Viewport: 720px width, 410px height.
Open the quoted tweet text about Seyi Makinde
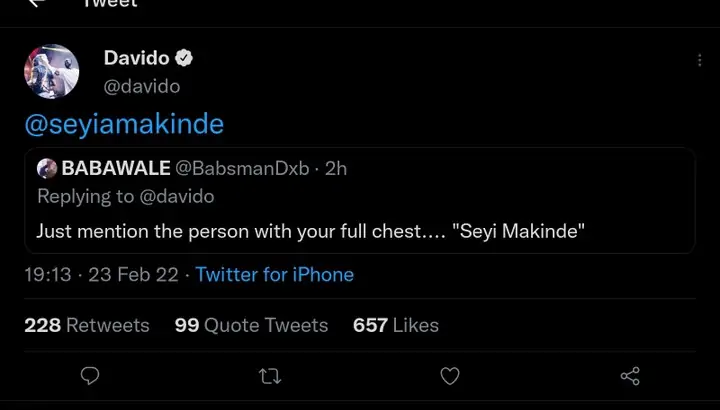click(x=310, y=231)
